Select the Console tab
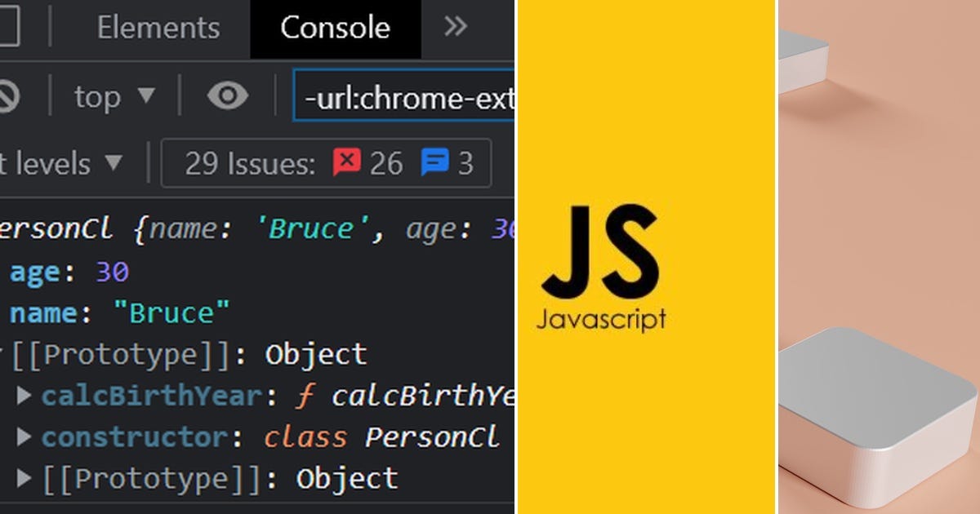980x514 pixels. [x=335, y=27]
